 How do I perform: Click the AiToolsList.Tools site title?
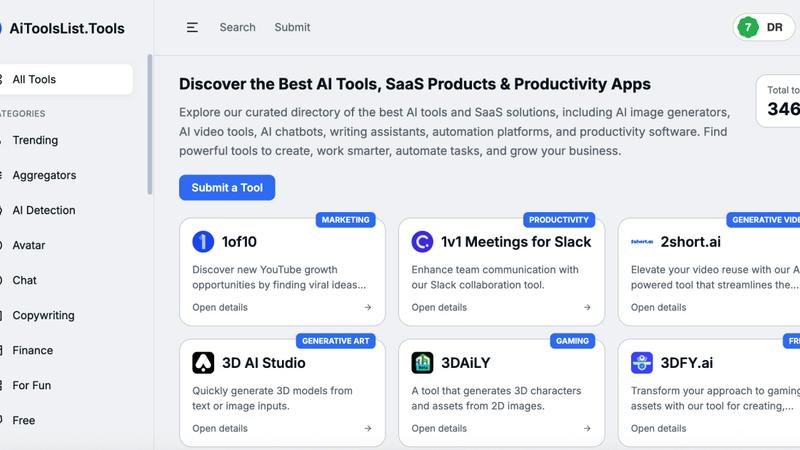[67, 29]
